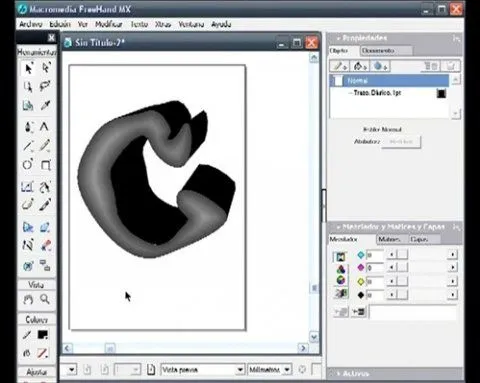
Task: Select the Ellipse tool
Action: (x=28, y=165)
